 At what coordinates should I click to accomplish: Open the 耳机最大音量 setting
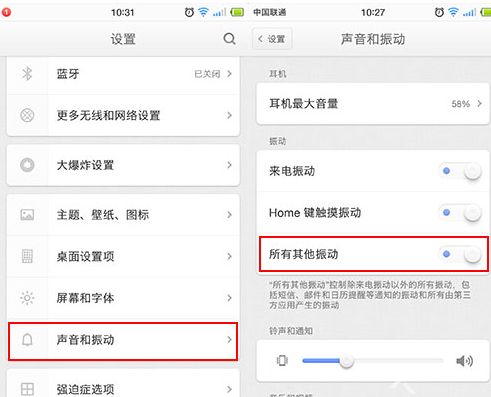(373, 104)
